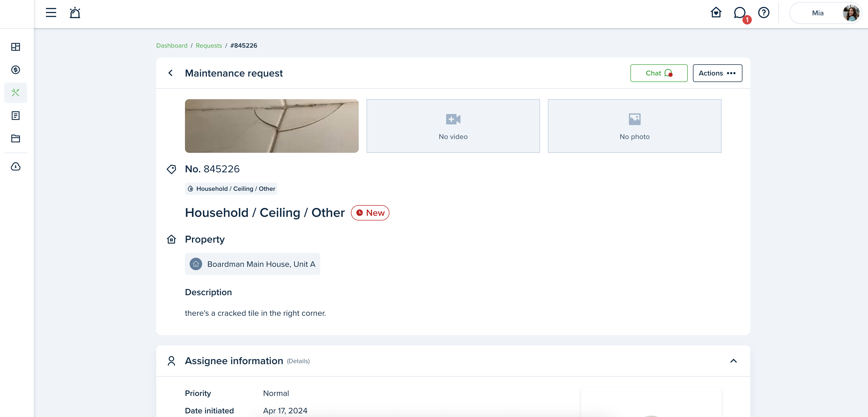Navigate to Dashboard breadcrumb link
Viewport: 868px width, 417px height.
point(172,46)
